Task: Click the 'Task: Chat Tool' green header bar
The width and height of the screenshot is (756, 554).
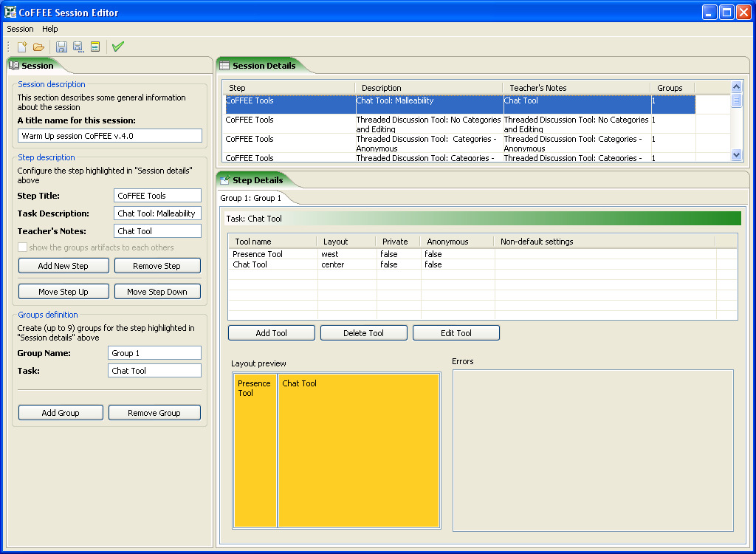Action: (483, 219)
